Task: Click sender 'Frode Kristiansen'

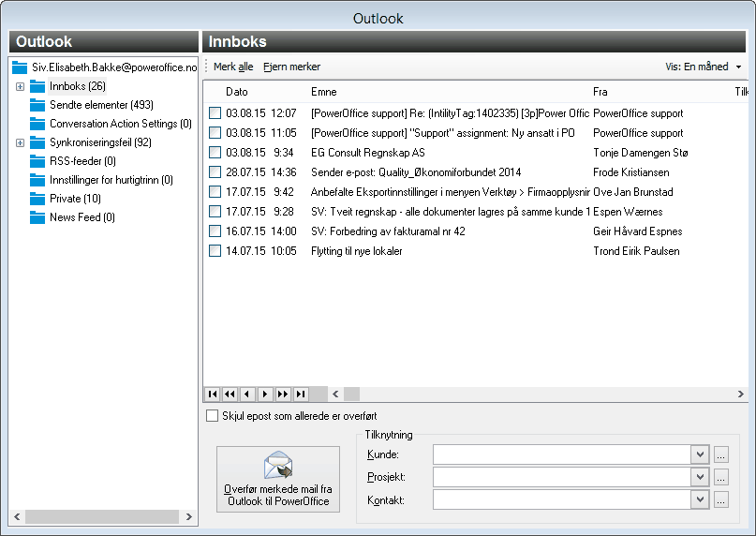Action: tap(631, 172)
